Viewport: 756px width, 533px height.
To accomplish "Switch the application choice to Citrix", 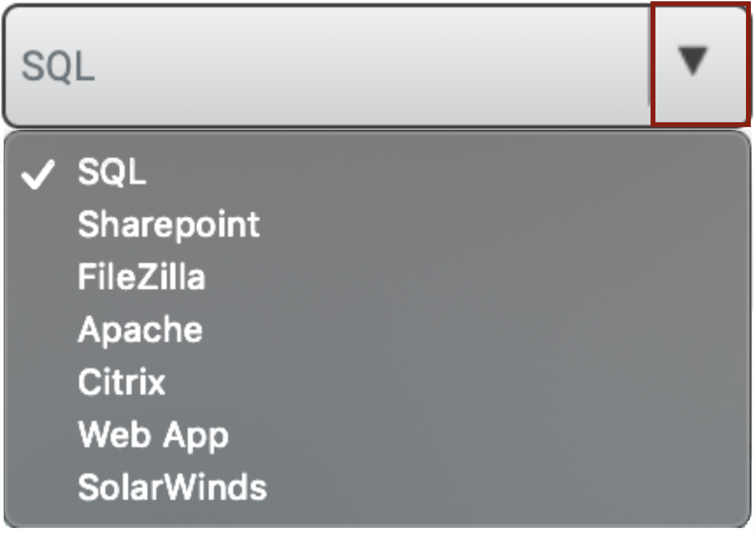I will pos(121,382).
